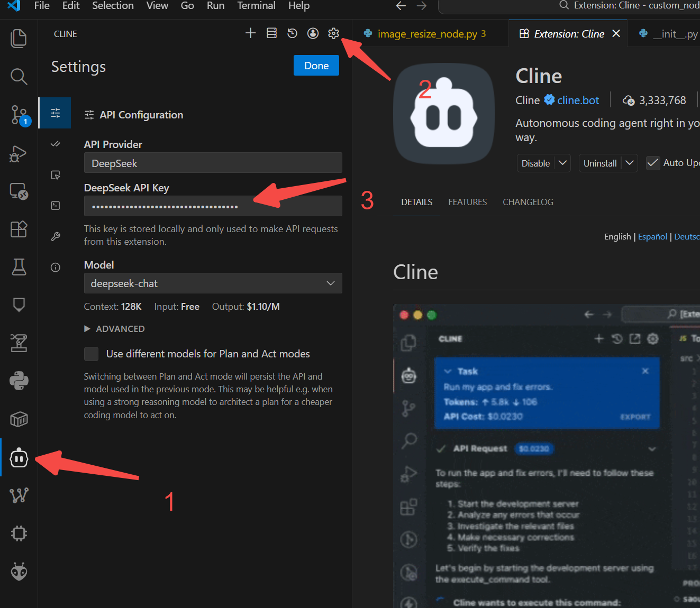700x608 pixels.
Task: Go forward with navigation arrow
Action: point(422,6)
